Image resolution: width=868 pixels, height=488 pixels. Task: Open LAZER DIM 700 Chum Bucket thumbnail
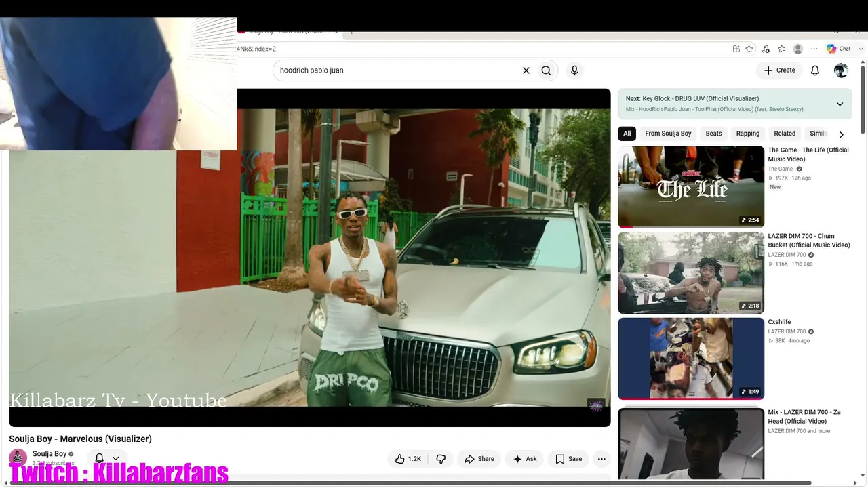[691, 272]
